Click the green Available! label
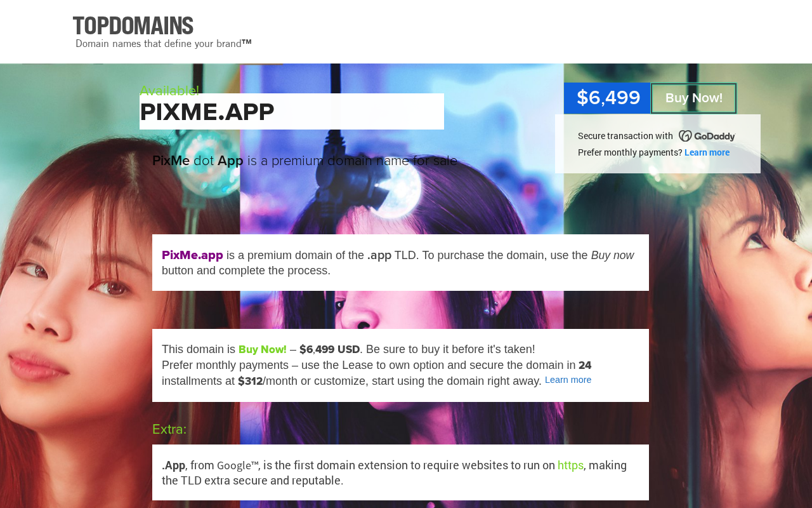Viewport: 812px width, 508px height. 169,91
